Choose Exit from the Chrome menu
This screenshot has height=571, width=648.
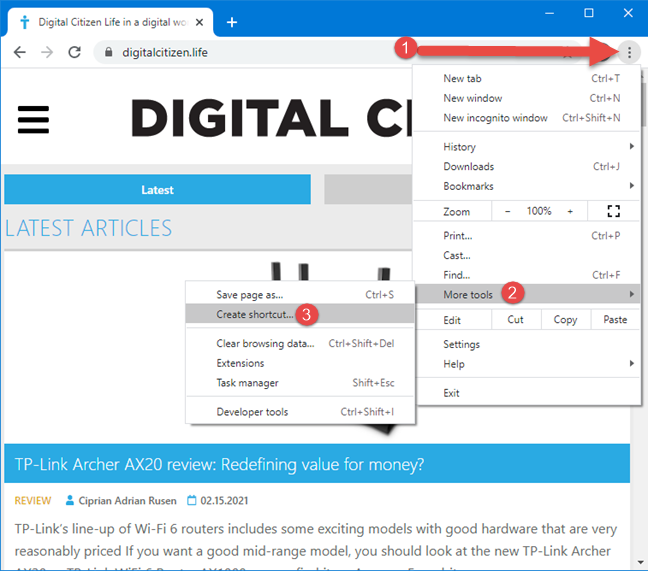(x=527, y=393)
